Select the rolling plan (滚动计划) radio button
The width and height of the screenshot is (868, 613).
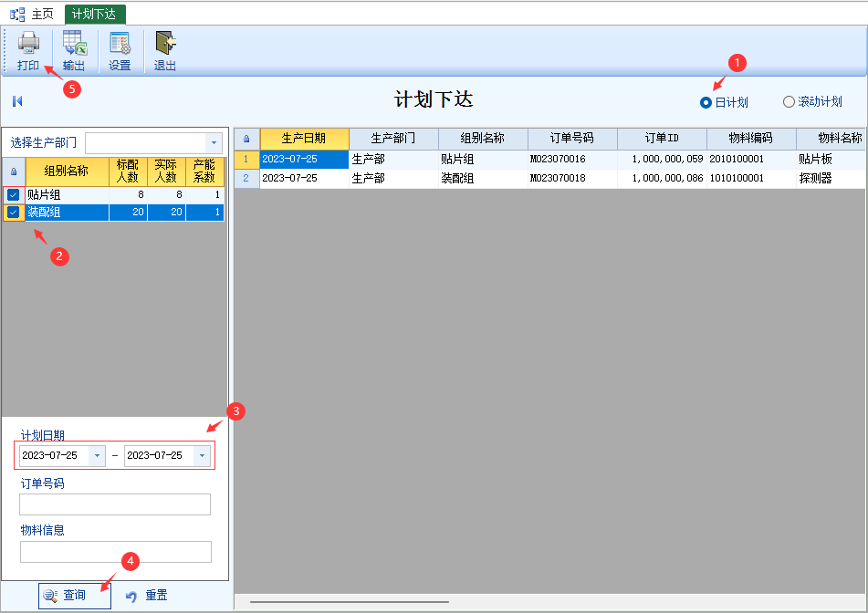click(x=789, y=102)
